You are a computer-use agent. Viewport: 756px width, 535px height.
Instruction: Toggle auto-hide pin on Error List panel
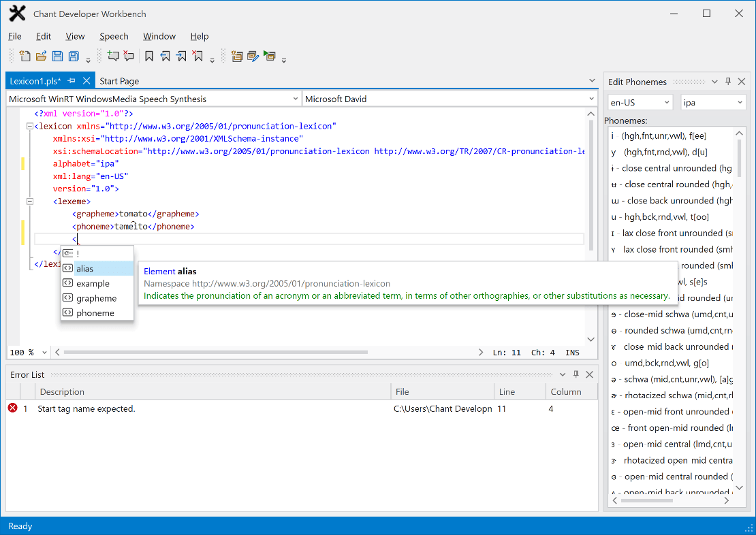pyautogui.click(x=576, y=374)
